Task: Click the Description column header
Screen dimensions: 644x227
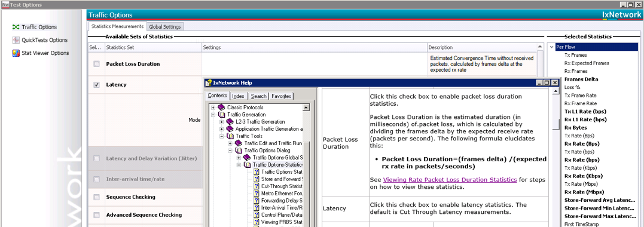Action: [482, 48]
